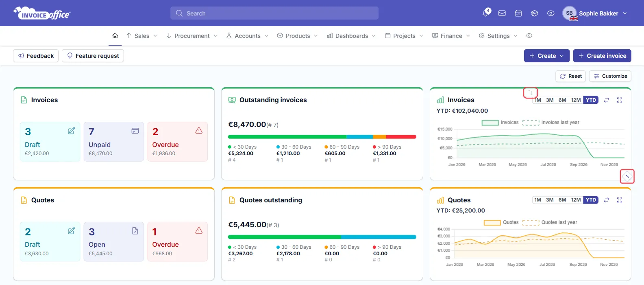The width and height of the screenshot is (644, 285).
Task: Open the graduation cap academy icon
Action: (535, 13)
